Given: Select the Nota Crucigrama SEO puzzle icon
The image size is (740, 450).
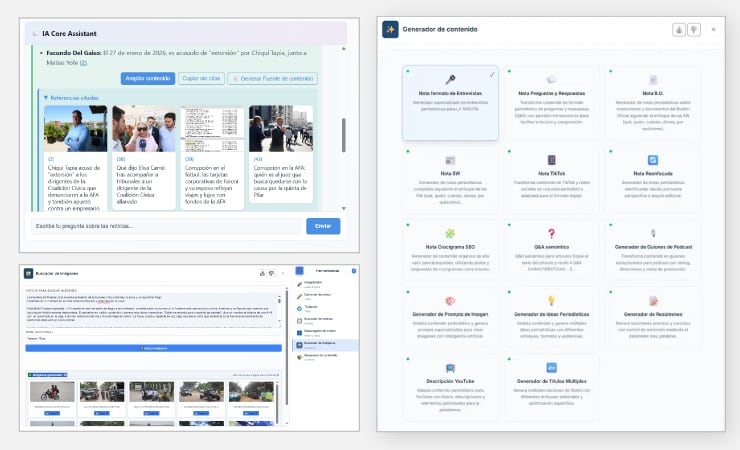Looking at the screenshot, I should [450, 233].
